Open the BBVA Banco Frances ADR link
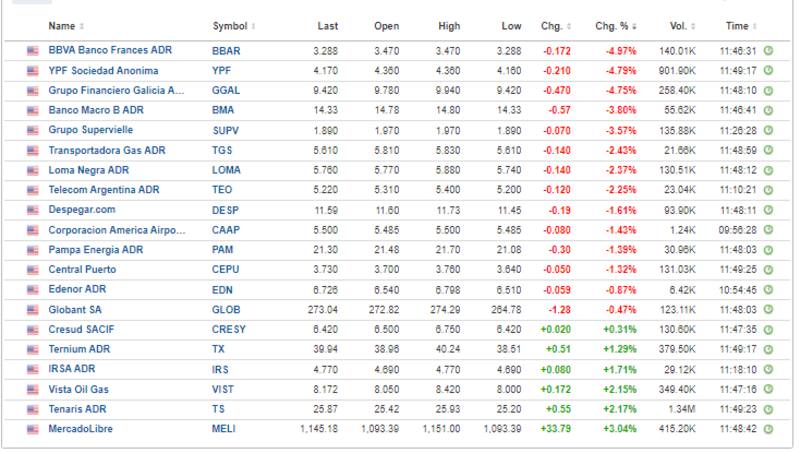This screenshot has width=800, height=453. [112, 50]
